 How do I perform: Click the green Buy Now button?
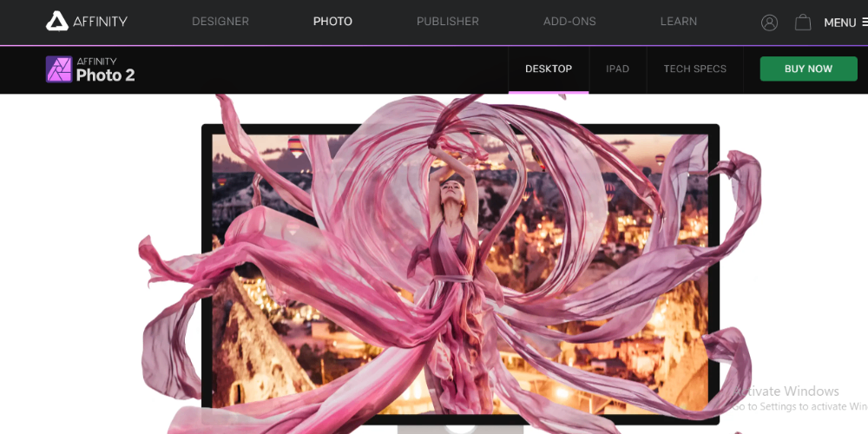pos(808,69)
